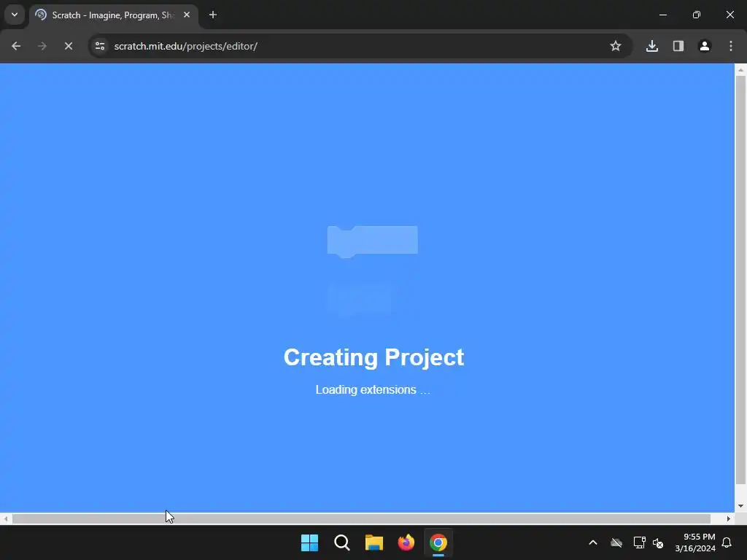The height and width of the screenshot is (560, 747).
Task: Click the address bar URL scratch.mit.edu/projects/editor/
Action: (186, 46)
